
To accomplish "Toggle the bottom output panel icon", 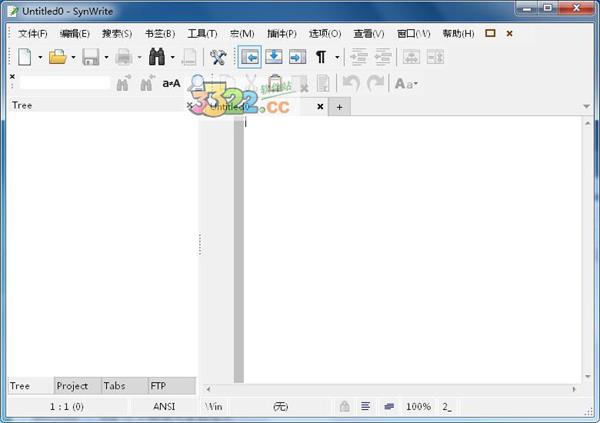I will (x=274, y=57).
